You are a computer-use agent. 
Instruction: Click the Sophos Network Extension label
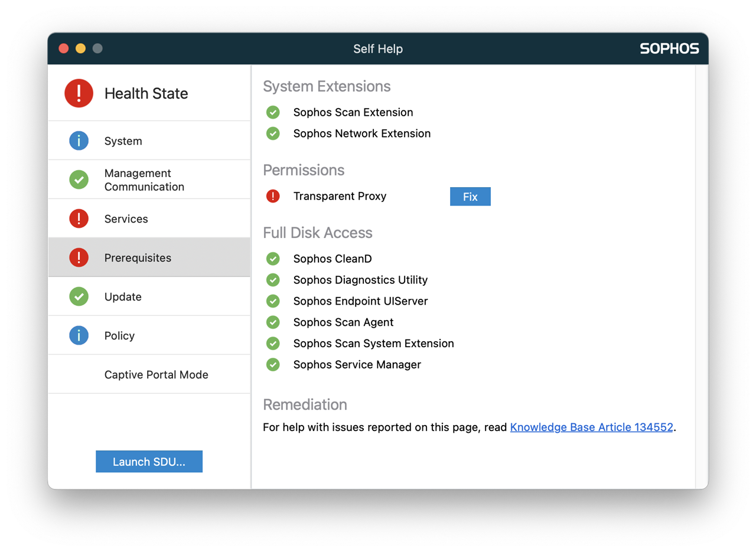362,133
